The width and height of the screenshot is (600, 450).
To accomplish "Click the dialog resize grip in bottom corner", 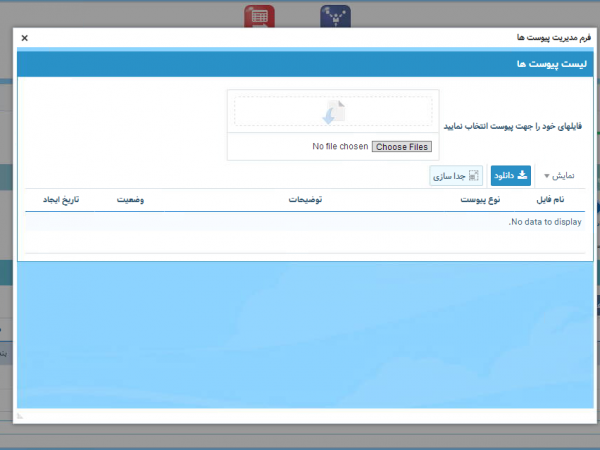I will [20, 416].
